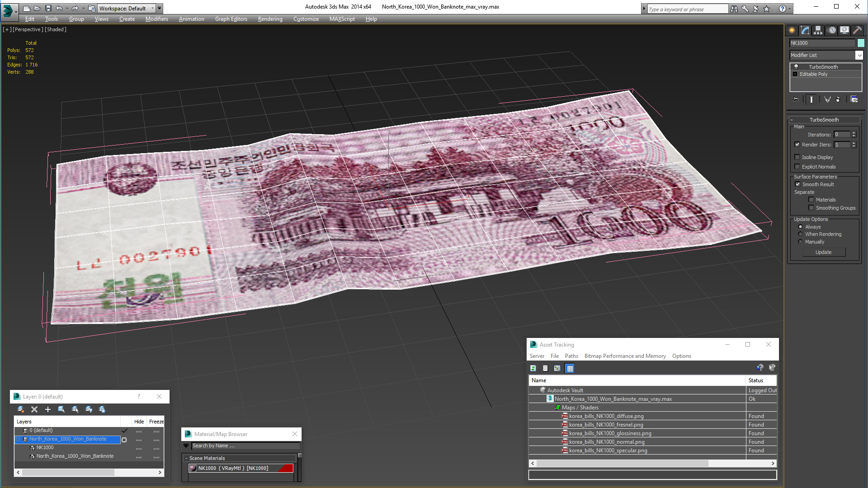Screen dimensions: 868x488
Task: Click Freeze/Unfreeze All Layers icon
Action: click(x=102, y=409)
